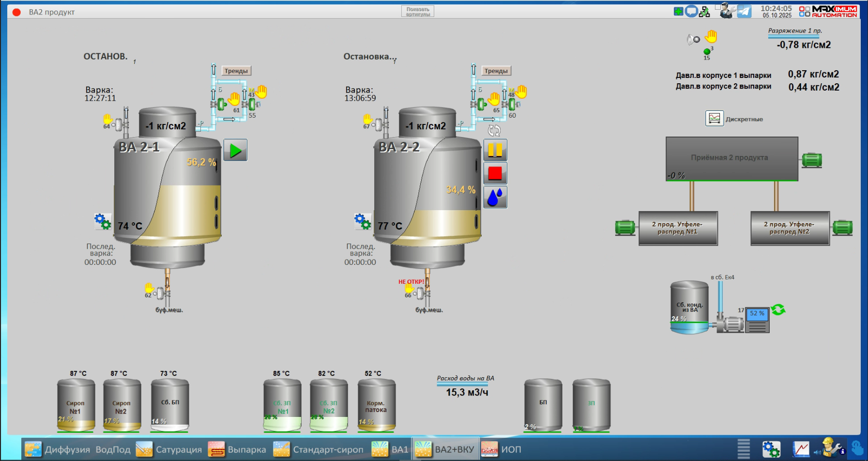Switch to the Диффузия screen tab
The width and height of the screenshot is (868, 461).
(58, 449)
